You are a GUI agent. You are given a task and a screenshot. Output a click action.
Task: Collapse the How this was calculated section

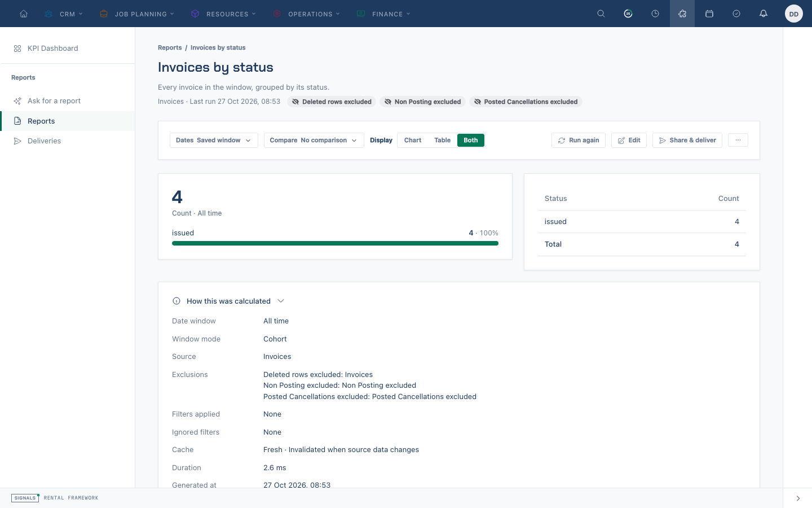(228, 301)
